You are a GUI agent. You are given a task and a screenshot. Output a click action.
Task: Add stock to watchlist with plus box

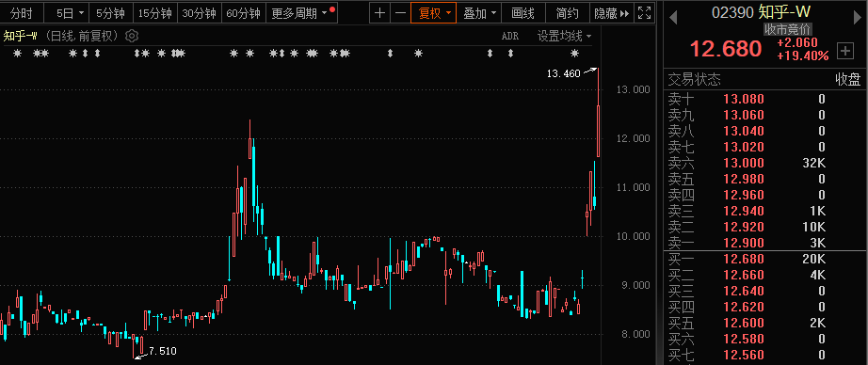(x=845, y=52)
